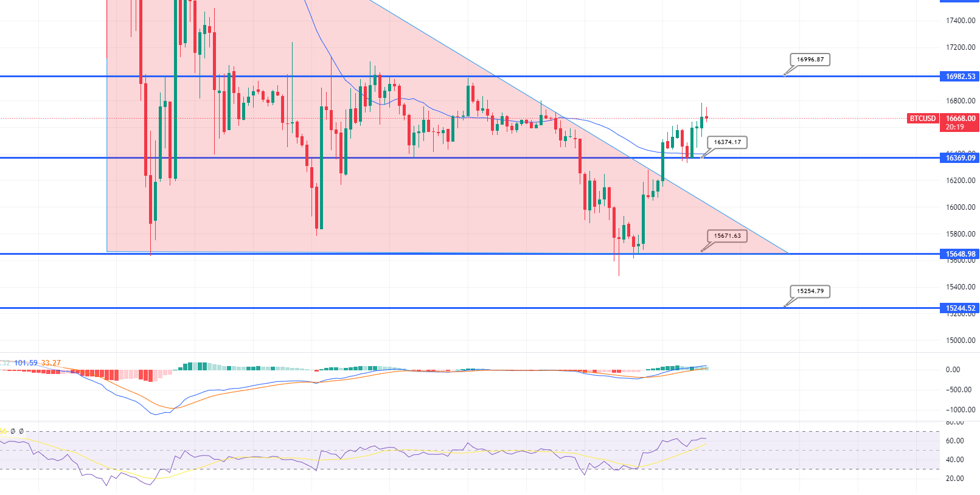Click the 20:19 candle countdown timer

coord(954,127)
